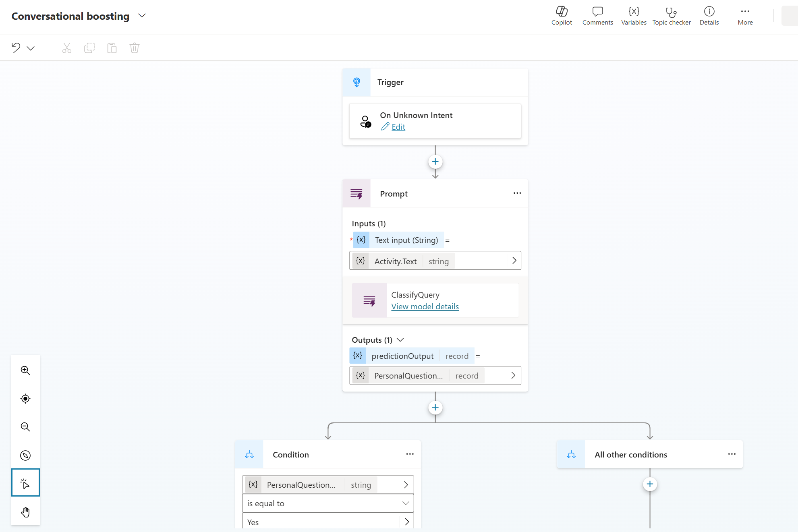Click the All other conditions branch icon

571,454
